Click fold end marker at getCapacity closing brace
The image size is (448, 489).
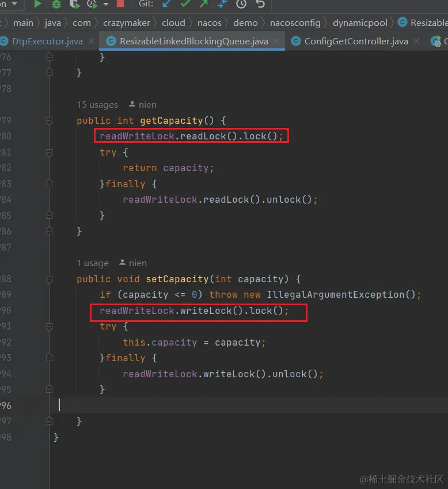pos(49,231)
